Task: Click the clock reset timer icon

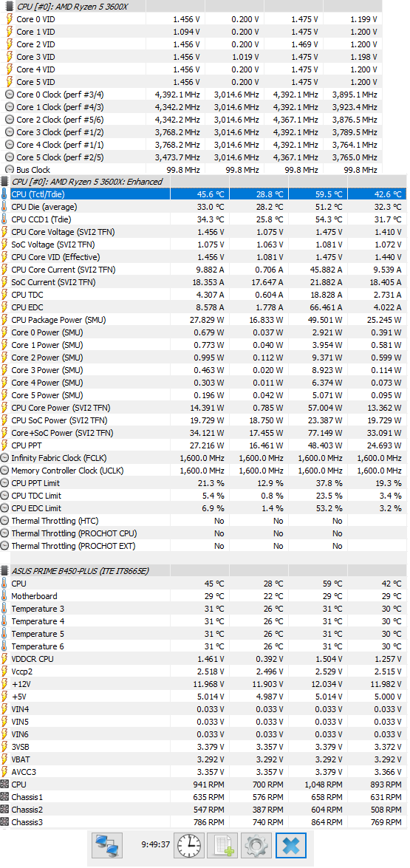Action: [189, 846]
